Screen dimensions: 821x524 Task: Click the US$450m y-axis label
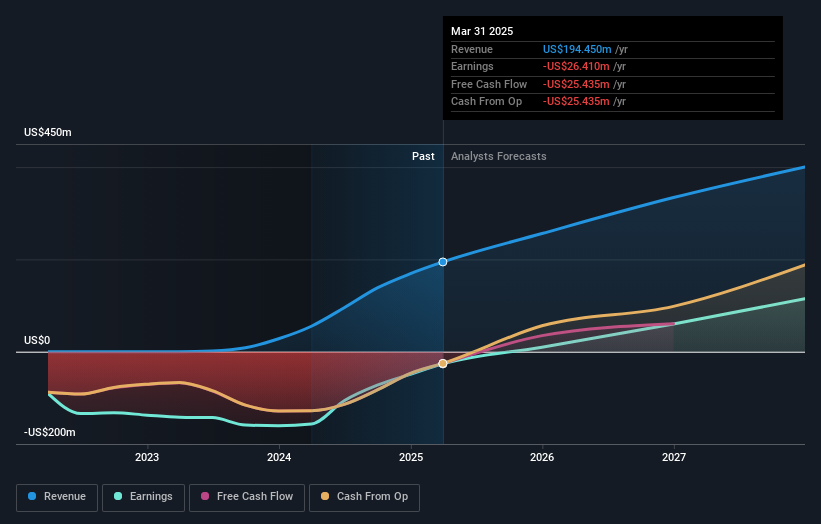click(x=48, y=132)
